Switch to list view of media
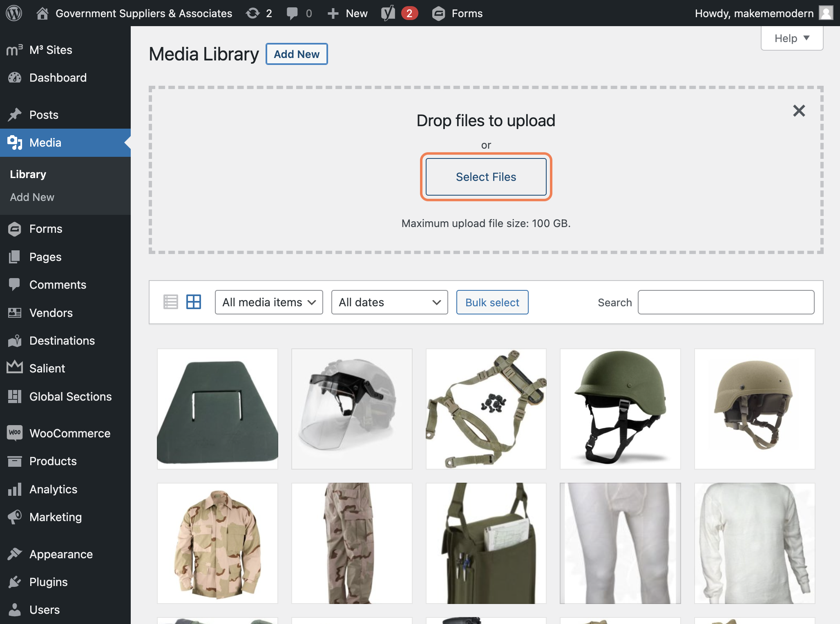 170,302
